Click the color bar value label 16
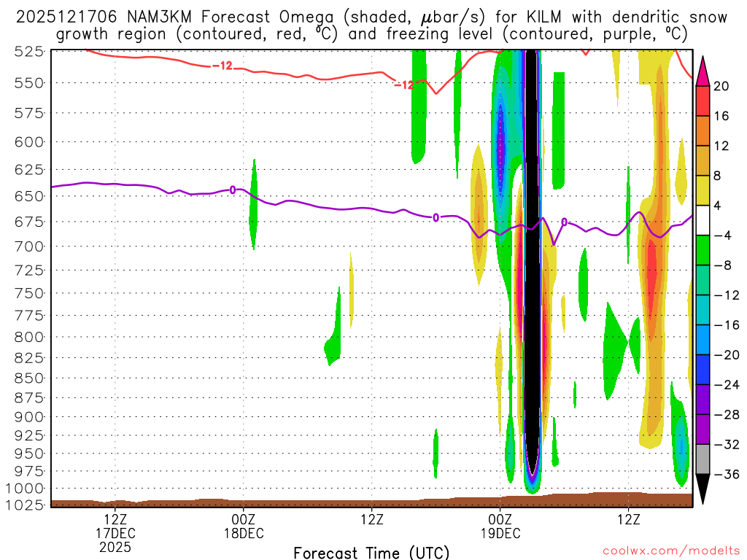 point(721,116)
